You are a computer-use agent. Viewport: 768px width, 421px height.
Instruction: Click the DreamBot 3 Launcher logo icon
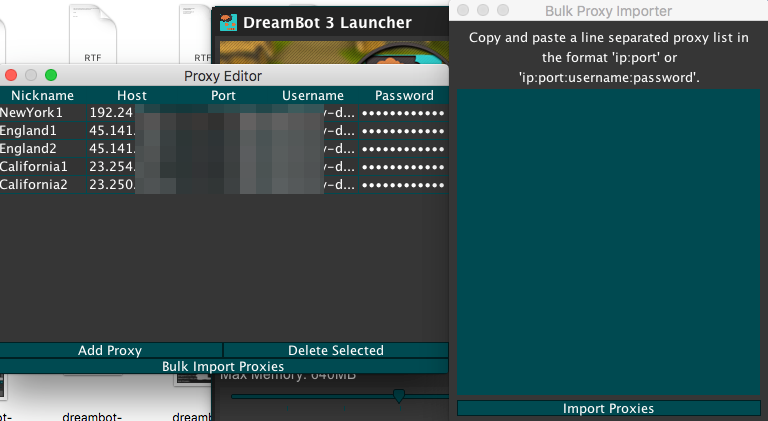(228, 23)
